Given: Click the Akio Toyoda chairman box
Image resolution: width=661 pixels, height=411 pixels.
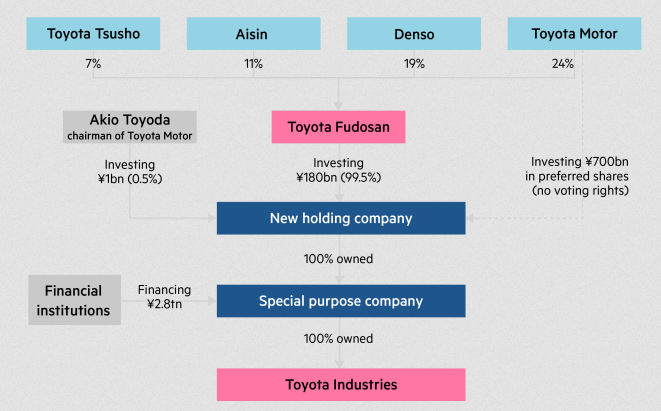Looking at the screenshot, I should coord(129,127).
